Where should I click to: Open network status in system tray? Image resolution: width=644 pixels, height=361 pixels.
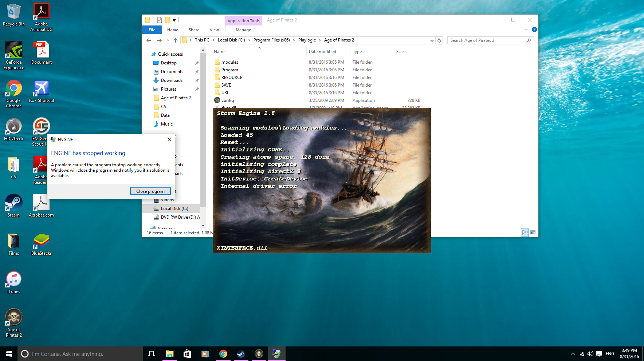pos(582,354)
